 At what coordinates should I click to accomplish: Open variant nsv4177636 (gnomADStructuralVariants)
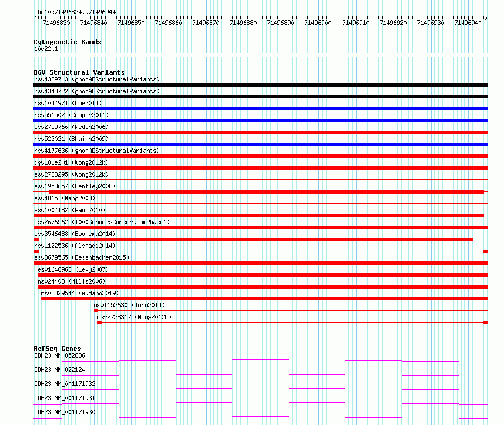[97, 151]
